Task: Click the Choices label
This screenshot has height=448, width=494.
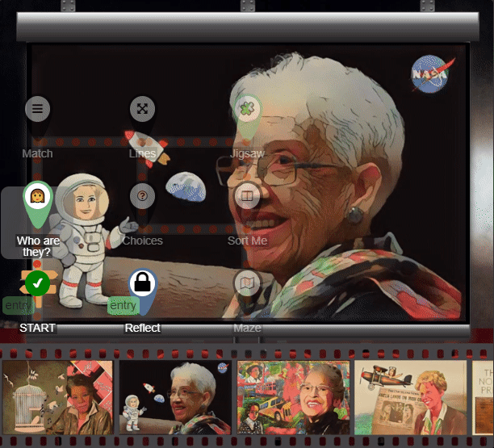Action: point(142,241)
